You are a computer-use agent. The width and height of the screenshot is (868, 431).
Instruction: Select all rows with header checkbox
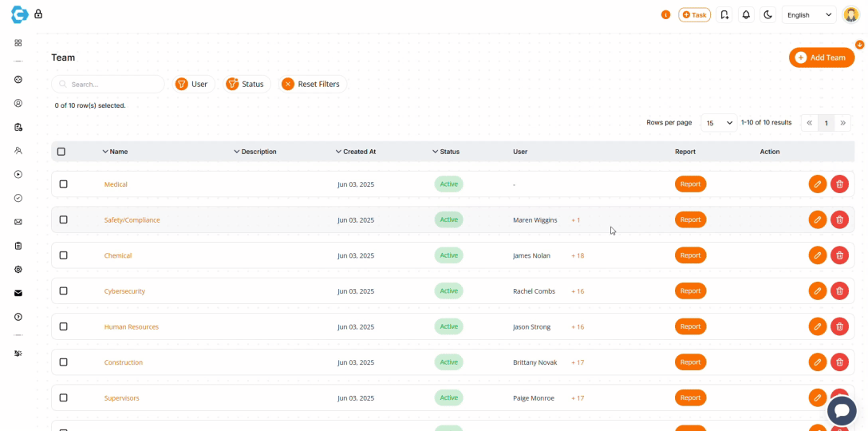[61, 152]
